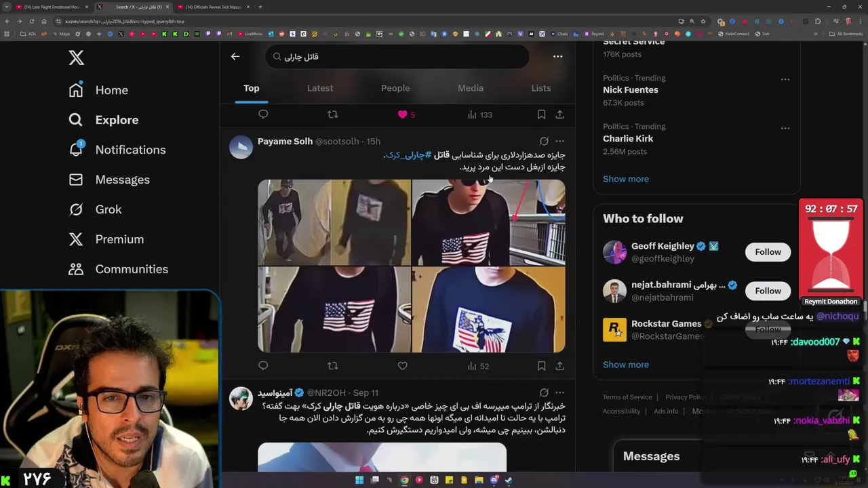Screen dimensions: 868x488
Task: Show more who-to-follow suggestions
Action: coord(626,365)
